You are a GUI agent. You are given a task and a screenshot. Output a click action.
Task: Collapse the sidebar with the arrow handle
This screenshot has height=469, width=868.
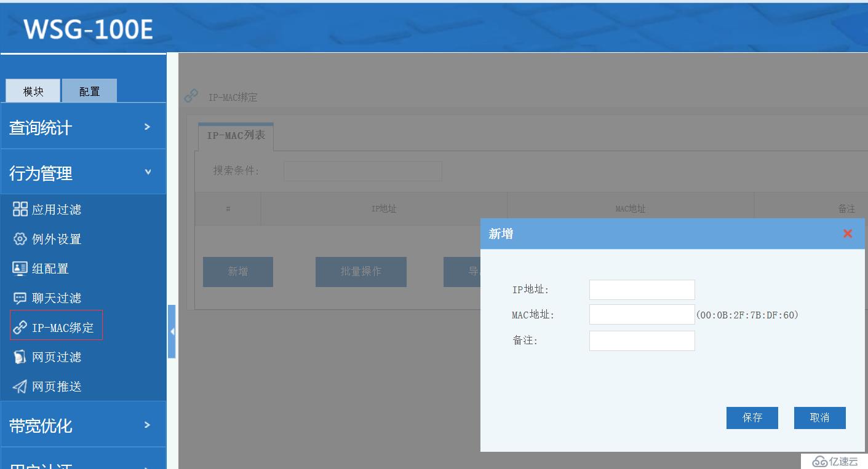coord(172,331)
